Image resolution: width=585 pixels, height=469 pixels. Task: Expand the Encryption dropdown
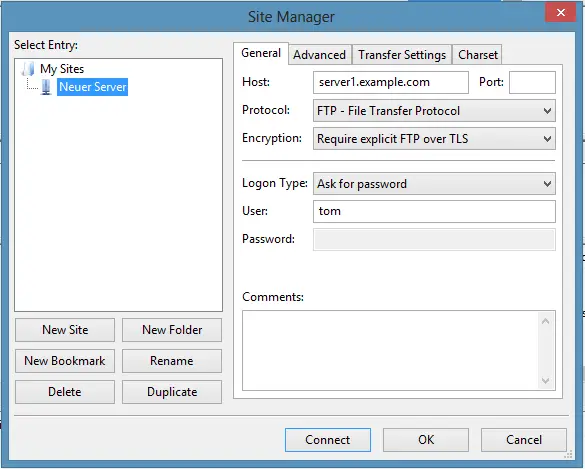tap(434, 139)
